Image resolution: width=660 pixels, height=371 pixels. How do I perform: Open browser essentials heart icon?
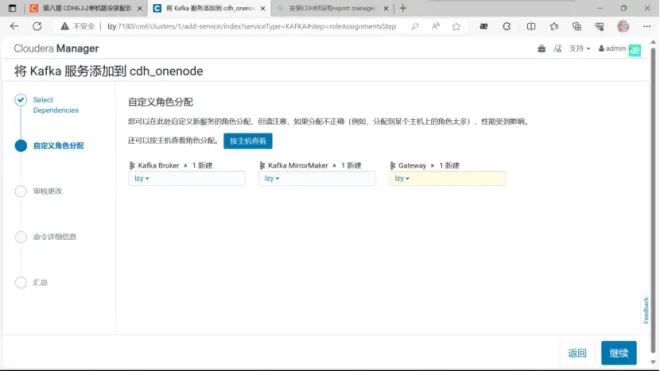pyautogui.click(x=600, y=27)
